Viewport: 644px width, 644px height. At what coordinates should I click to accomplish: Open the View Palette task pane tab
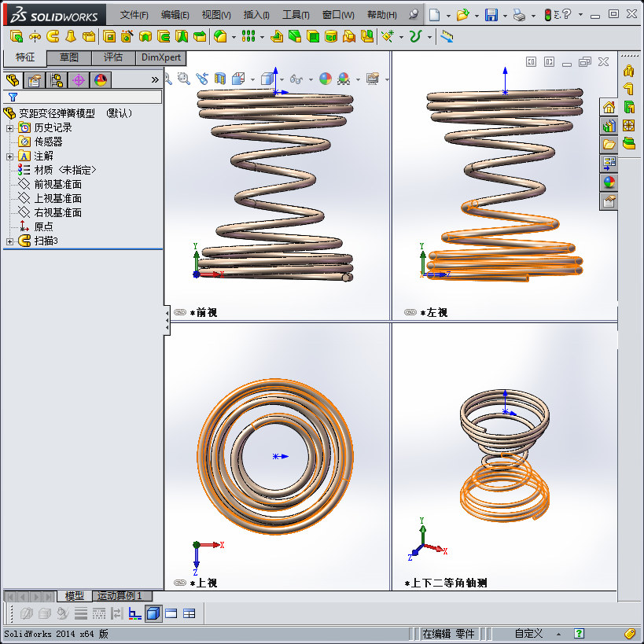[609, 164]
